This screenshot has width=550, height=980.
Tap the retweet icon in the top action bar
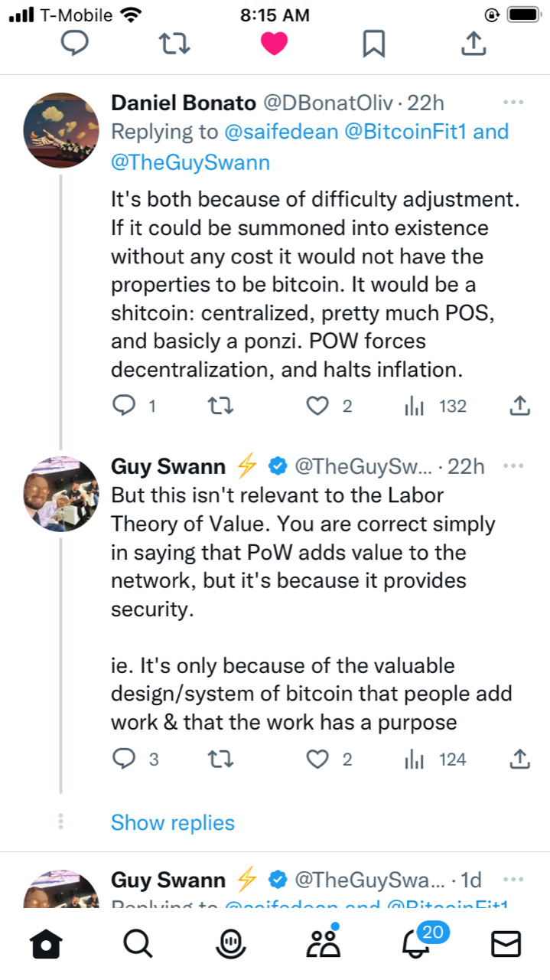(174, 44)
